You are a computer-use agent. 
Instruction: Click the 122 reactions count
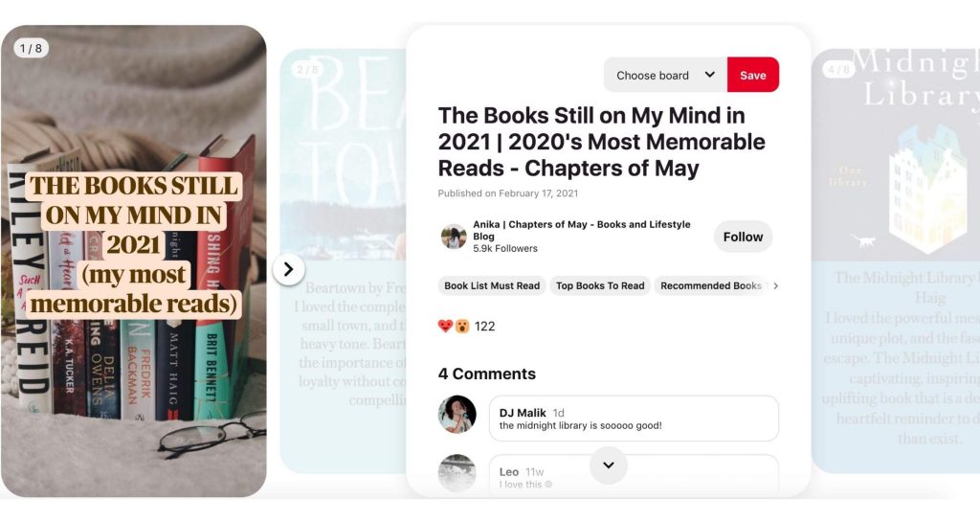click(x=485, y=326)
